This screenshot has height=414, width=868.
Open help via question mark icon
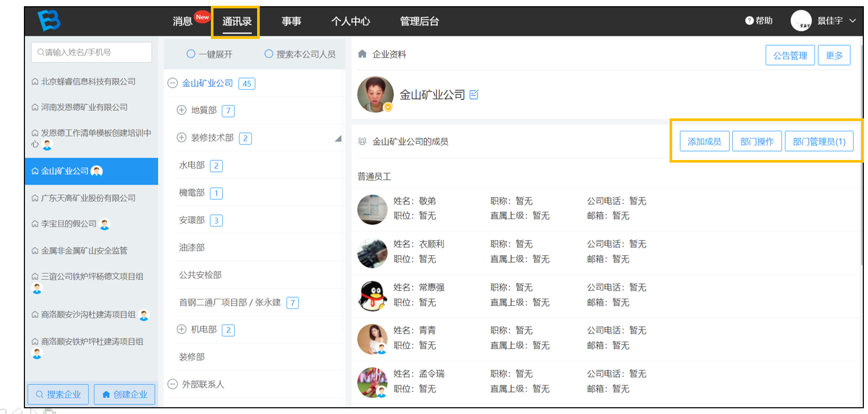pyautogui.click(x=749, y=21)
